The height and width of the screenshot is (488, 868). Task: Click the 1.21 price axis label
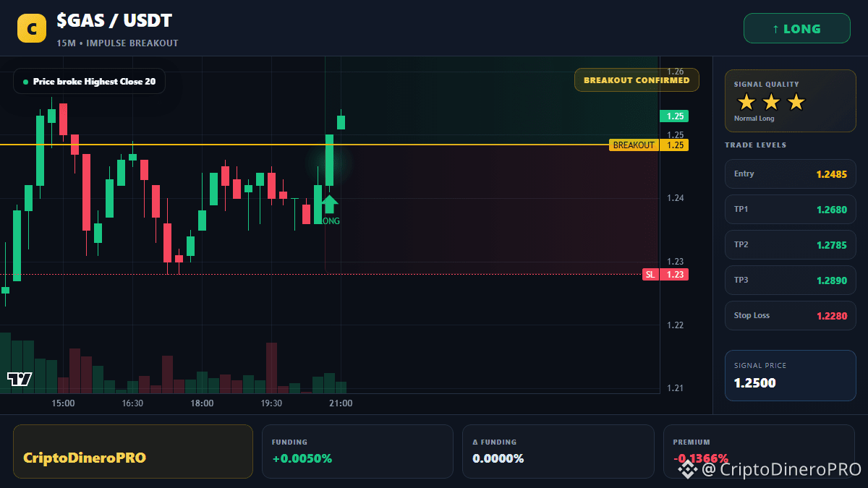pos(676,388)
